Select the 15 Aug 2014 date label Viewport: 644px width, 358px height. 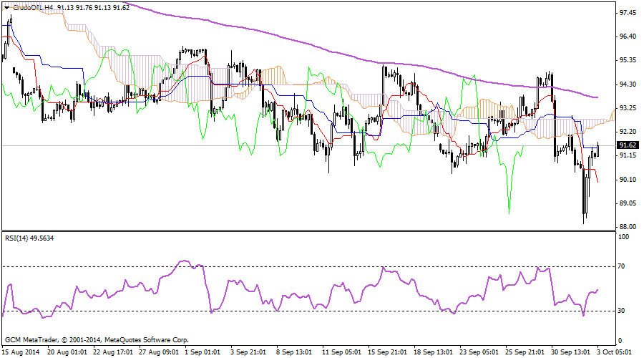[x=21, y=352]
